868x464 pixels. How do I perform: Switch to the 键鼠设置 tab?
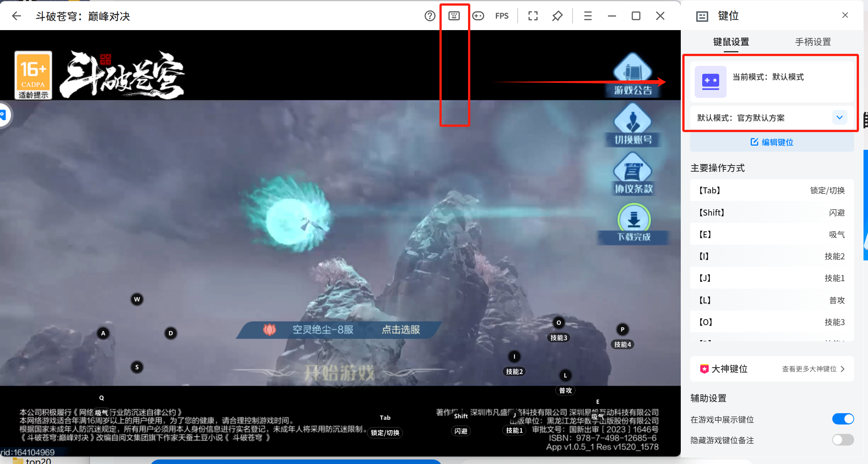click(731, 42)
